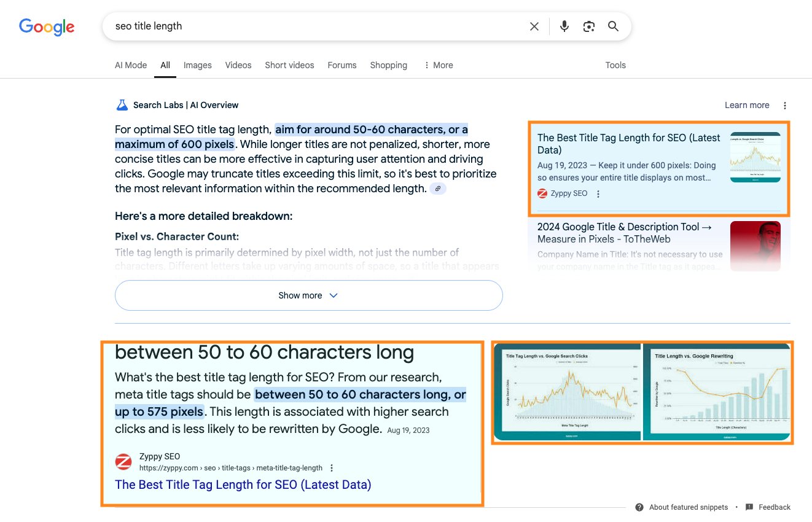
Task: Open the three-dot menu beside Zyppy SEO source card
Action: click(x=598, y=193)
